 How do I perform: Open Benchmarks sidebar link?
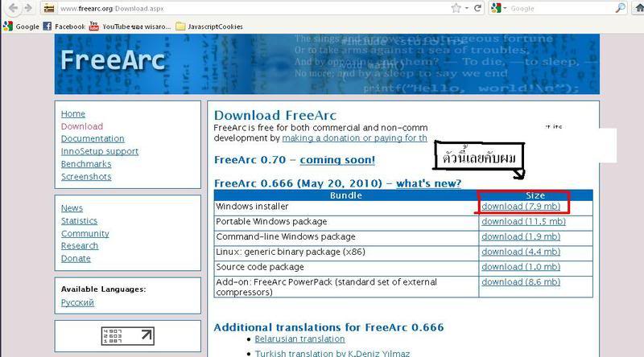point(86,164)
